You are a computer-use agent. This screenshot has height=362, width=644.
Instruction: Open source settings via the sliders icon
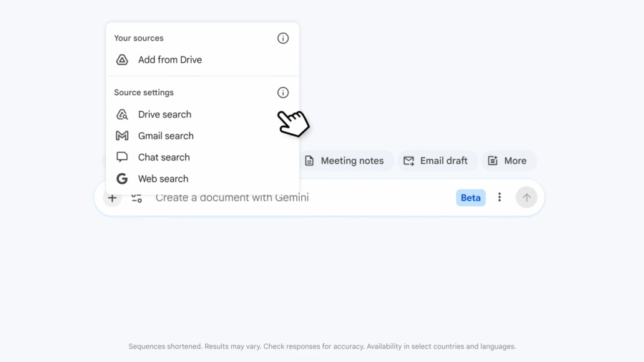pyautogui.click(x=137, y=198)
